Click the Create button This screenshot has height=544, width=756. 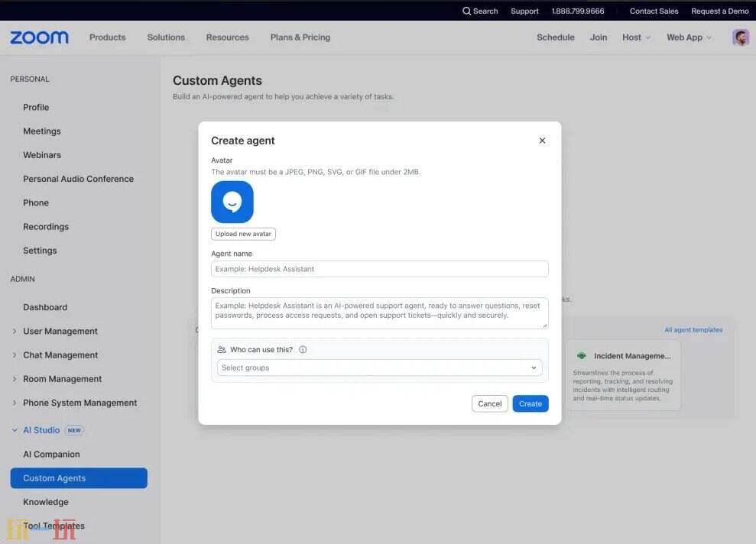tap(530, 403)
